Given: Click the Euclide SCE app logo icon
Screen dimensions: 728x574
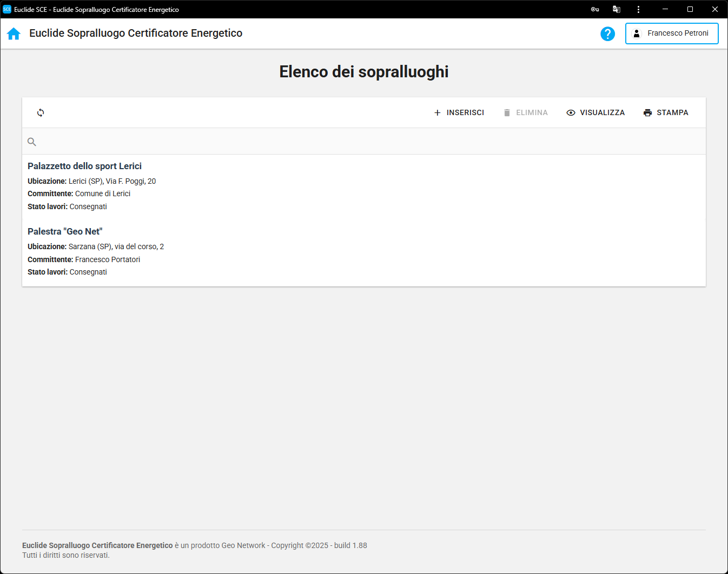Looking at the screenshot, I should point(7,9).
